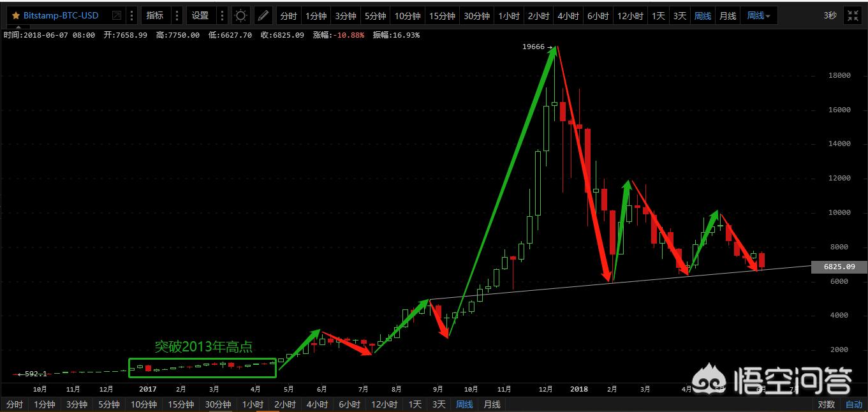Open the Bitstamp-BTC-USD symbol selector
868x412 pixels.
tap(61, 15)
